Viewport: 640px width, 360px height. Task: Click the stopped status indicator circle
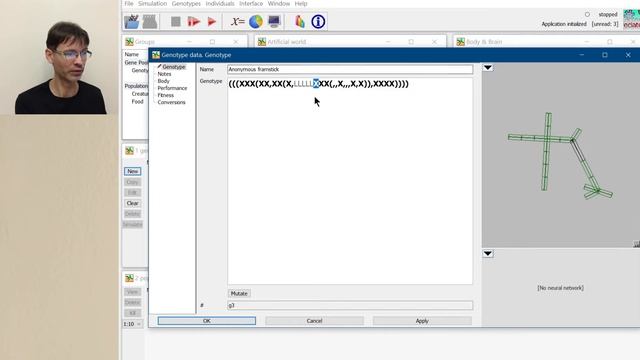(x=587, y=14)
